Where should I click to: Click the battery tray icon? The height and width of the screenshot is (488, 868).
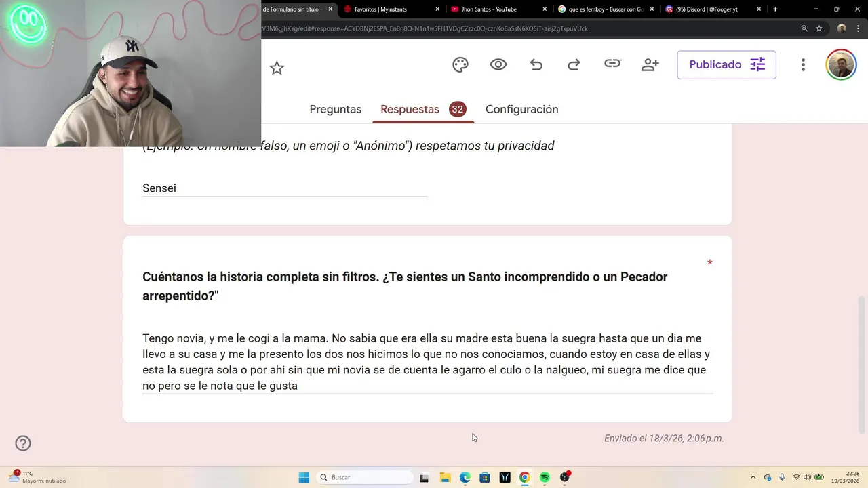[818, 477]
